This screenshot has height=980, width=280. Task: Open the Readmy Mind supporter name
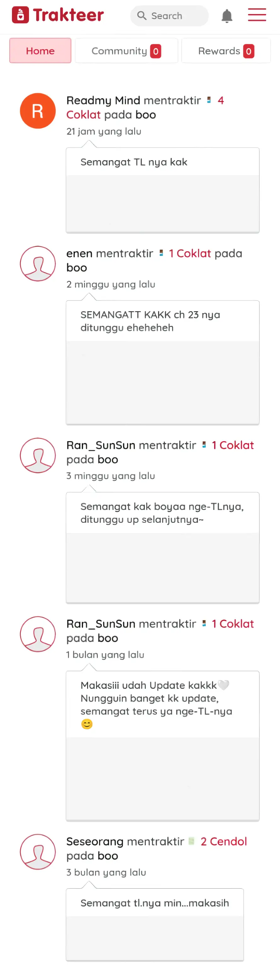[103, 100]
